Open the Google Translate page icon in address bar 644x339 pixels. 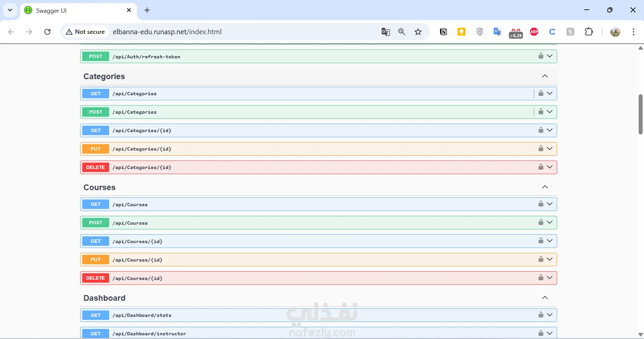click(386, 32)
